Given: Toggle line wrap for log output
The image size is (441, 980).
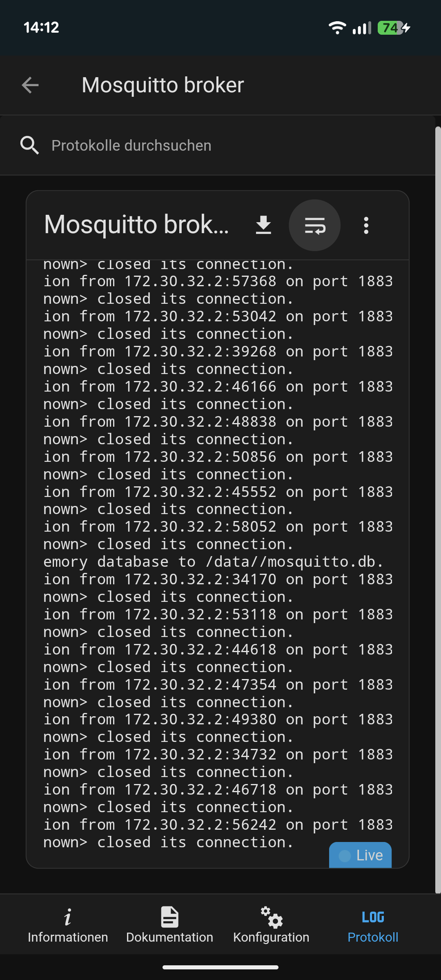Looking at the screenshot, I should [x=314, y=225].
